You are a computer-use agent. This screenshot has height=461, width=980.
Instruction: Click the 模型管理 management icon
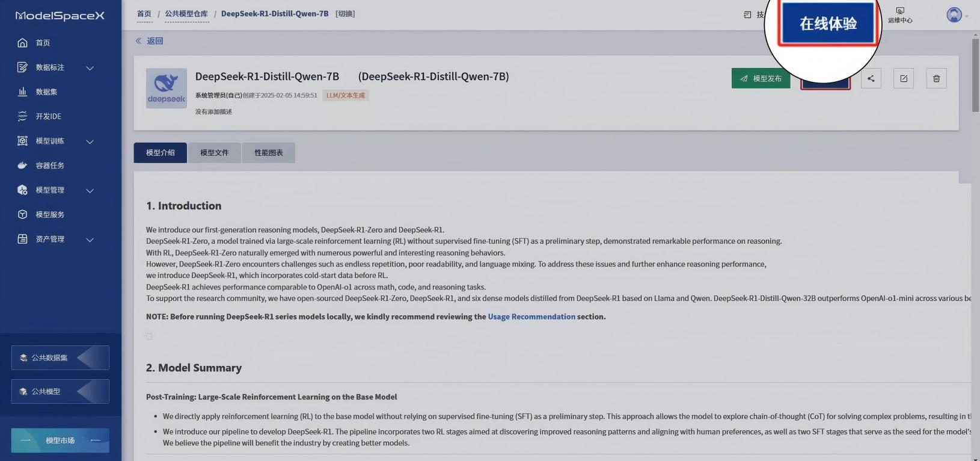22,190
